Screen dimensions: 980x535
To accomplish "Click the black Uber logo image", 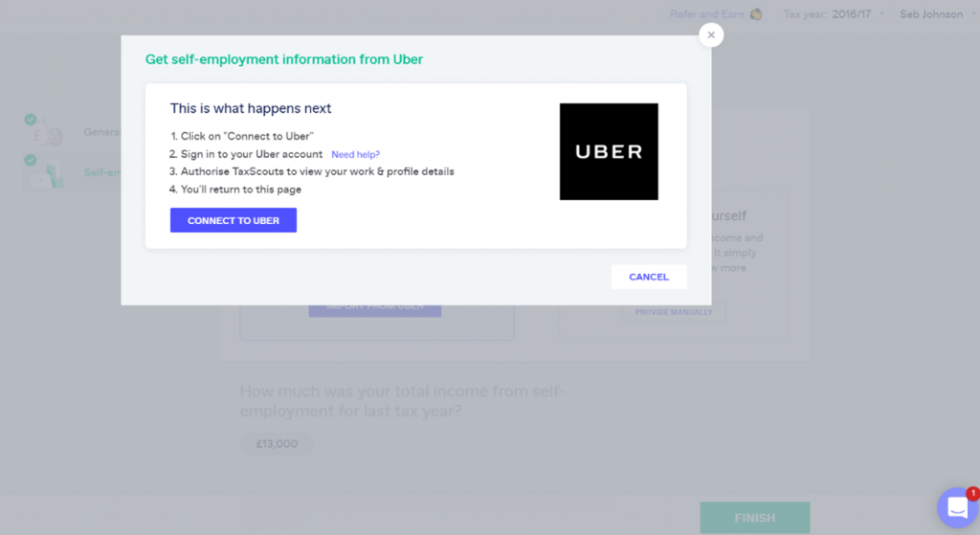I will pyautogui.click(x=609, y=152).
